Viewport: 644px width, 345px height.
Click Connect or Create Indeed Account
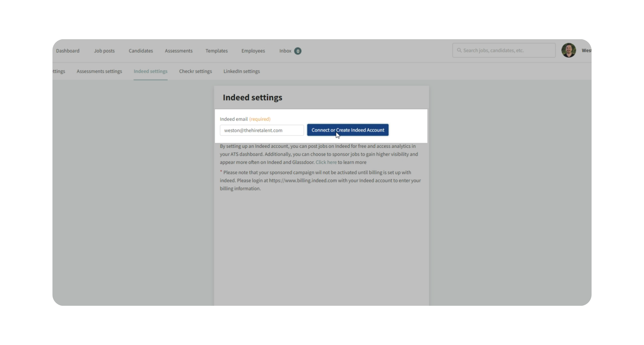348,130
